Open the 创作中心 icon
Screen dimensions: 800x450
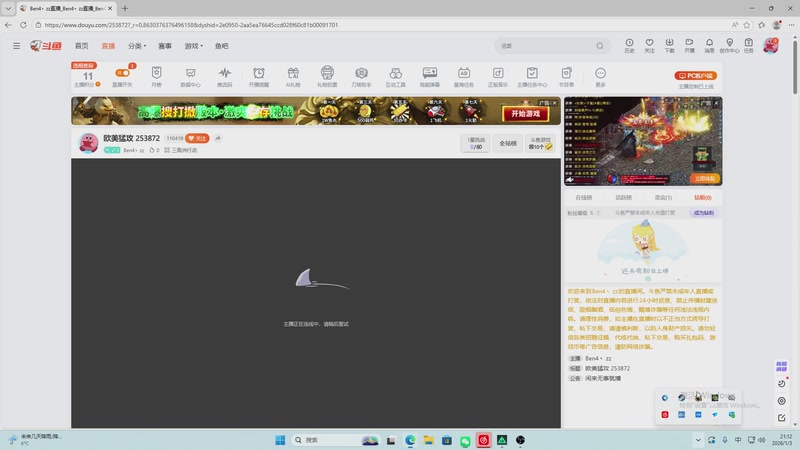coord(730,45)
